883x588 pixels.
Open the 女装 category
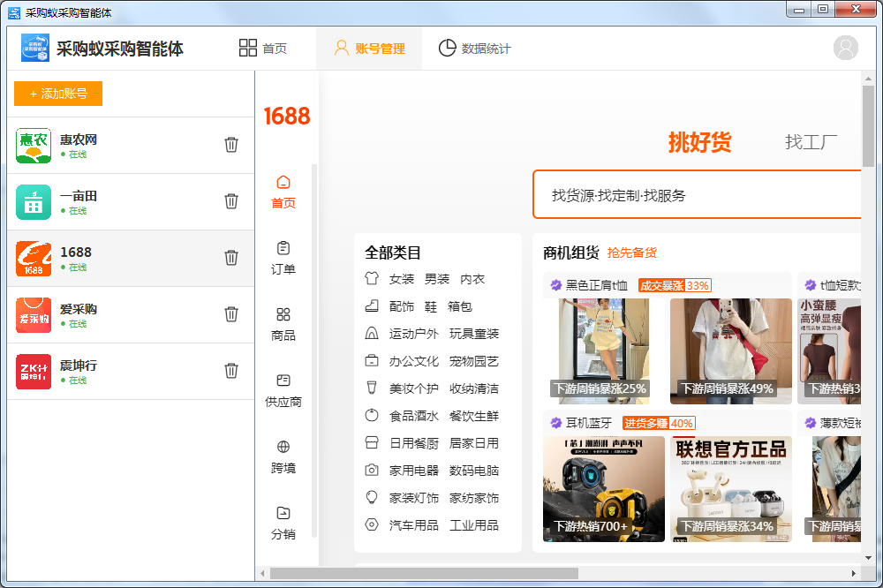[x=401, y=279]
